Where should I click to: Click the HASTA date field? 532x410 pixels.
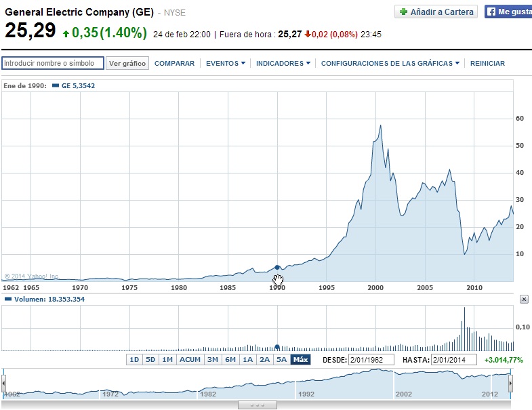point(453,360)
